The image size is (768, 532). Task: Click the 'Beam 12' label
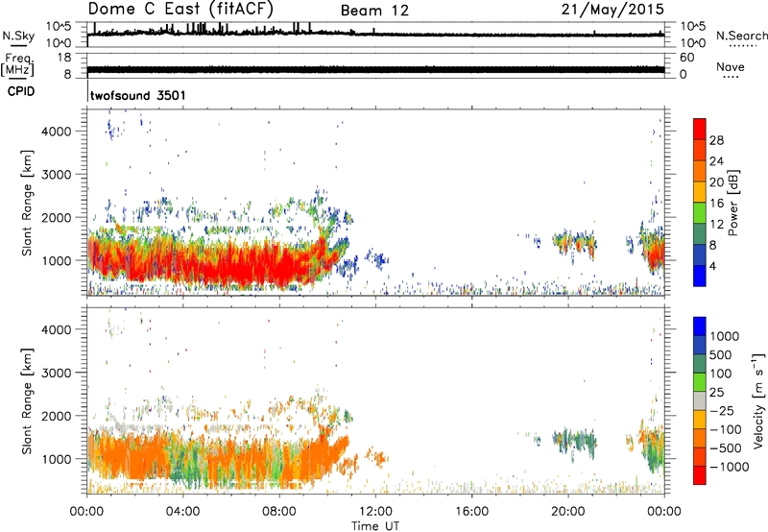click(x=374, y=11)
